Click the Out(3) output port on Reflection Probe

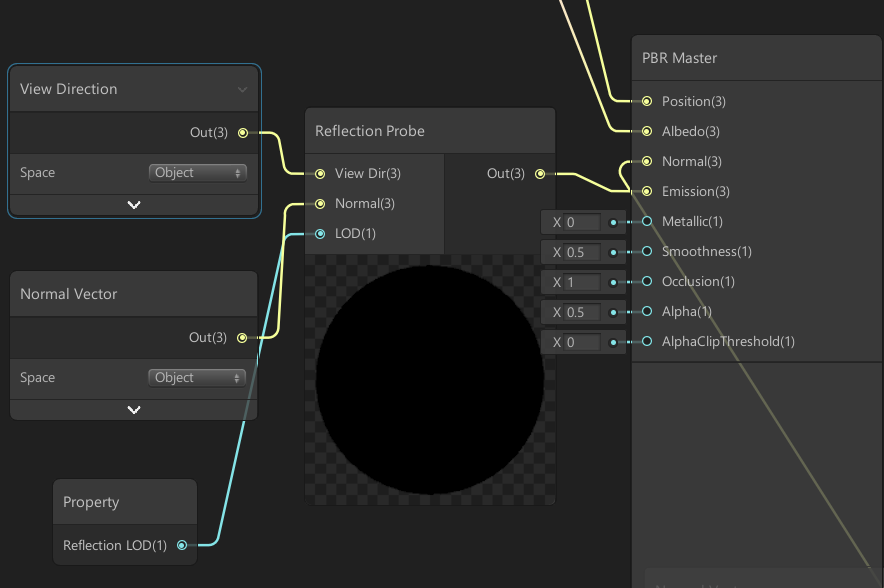click(540, 173)
